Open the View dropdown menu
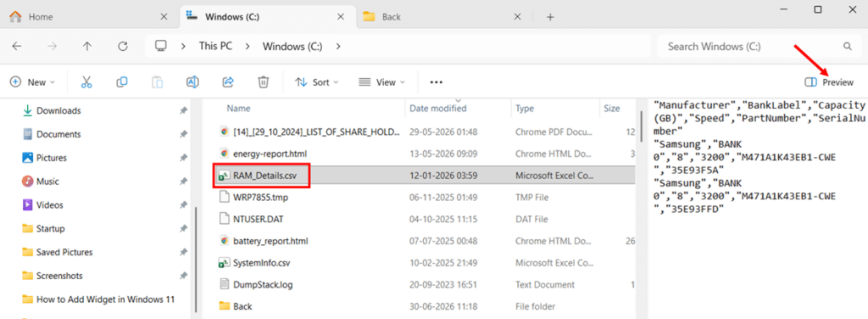 (x=381, y=82)
